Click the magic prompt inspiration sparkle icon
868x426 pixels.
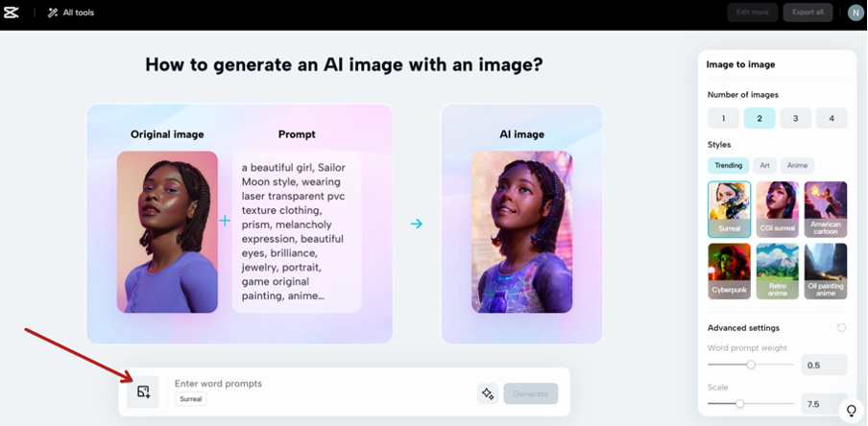point(488,393)
